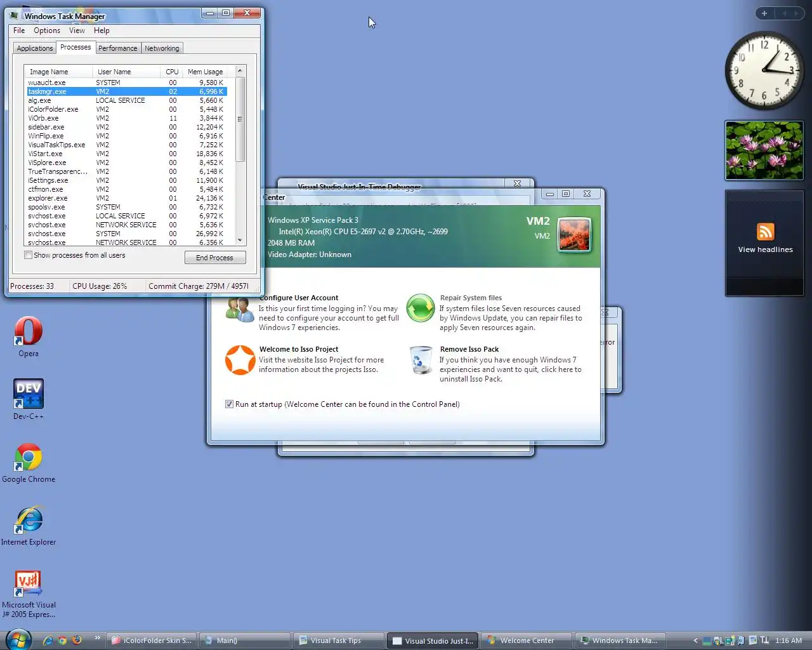Show hidden system tray icons arrow
The image size is (812, 650).
click(x=695, y=640)
